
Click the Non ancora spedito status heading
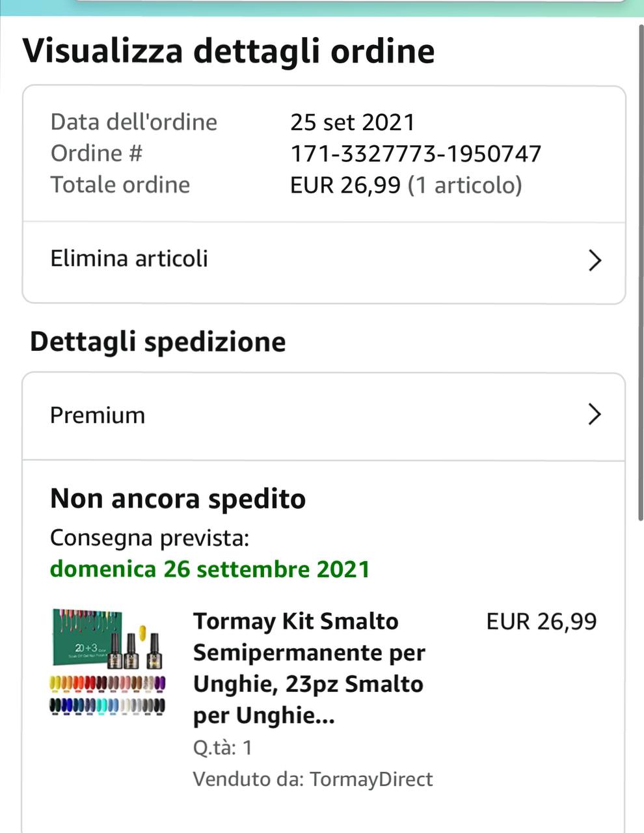tap(178, 499)
